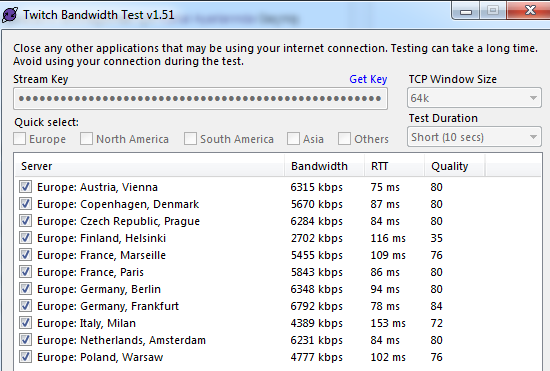Screen dimensions: 550x371
Task: Select the 'Europe: Austria, Vienna' row text
Action: [x=98, y=187]
